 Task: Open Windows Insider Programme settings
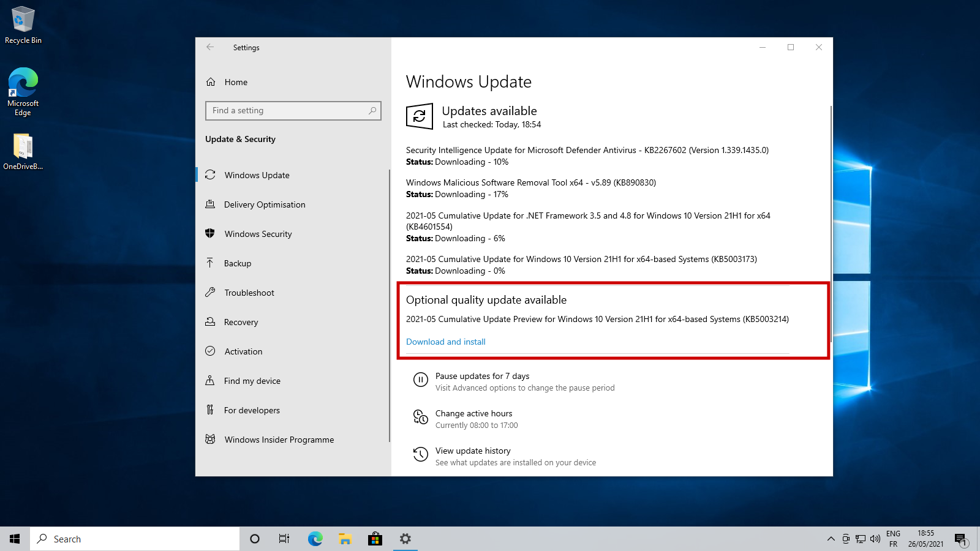pyautogui.click(x=293, y=440)
